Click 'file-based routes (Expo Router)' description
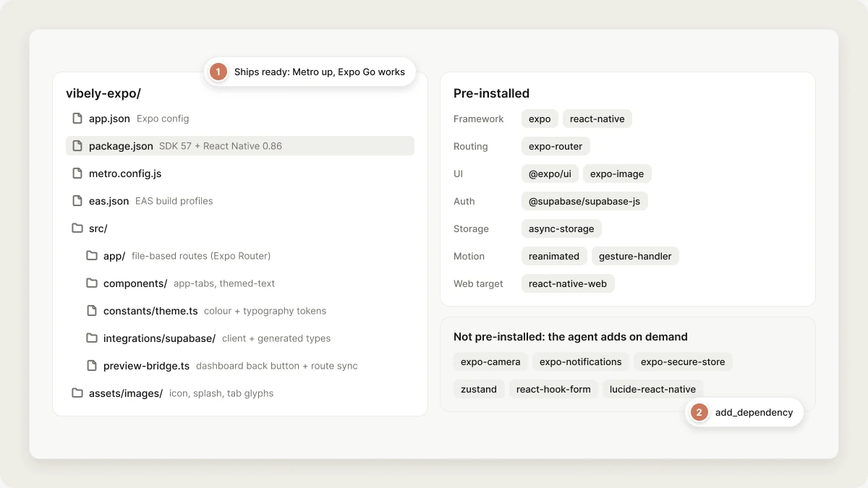The image size is (868, 488). tap(201, 256)
